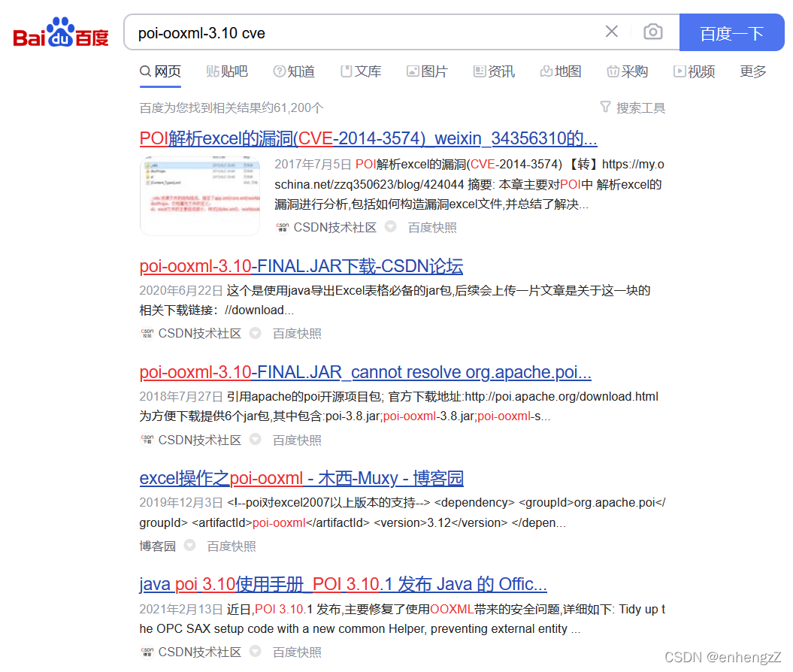The height and width of the screenshot is (672, 793).
Task: Open image search via the camera icon
Action: 653,32
